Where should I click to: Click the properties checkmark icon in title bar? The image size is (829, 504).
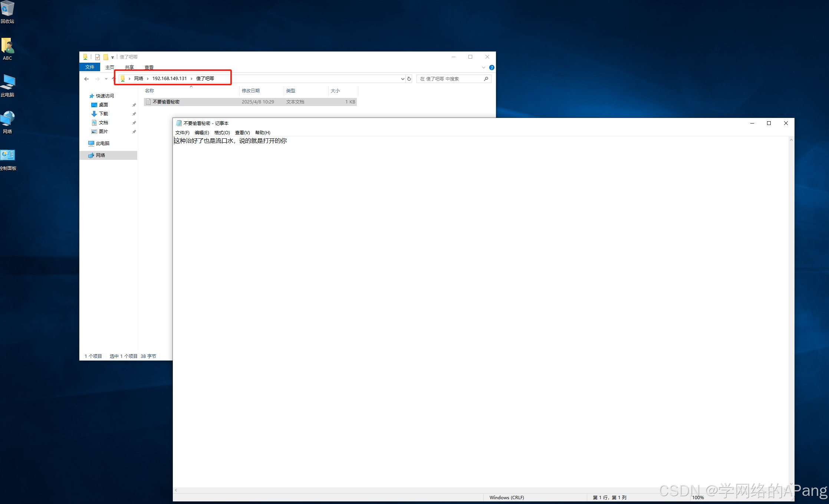[x=98, y=57]
